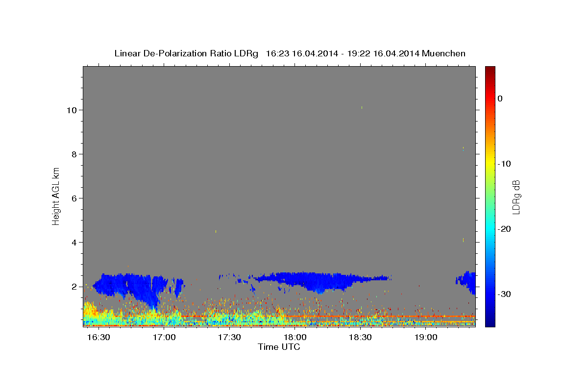Click the 19:00 time tick label
Image resolution: width=588 pixels, height=392 pixels.
tap(426, 338)
